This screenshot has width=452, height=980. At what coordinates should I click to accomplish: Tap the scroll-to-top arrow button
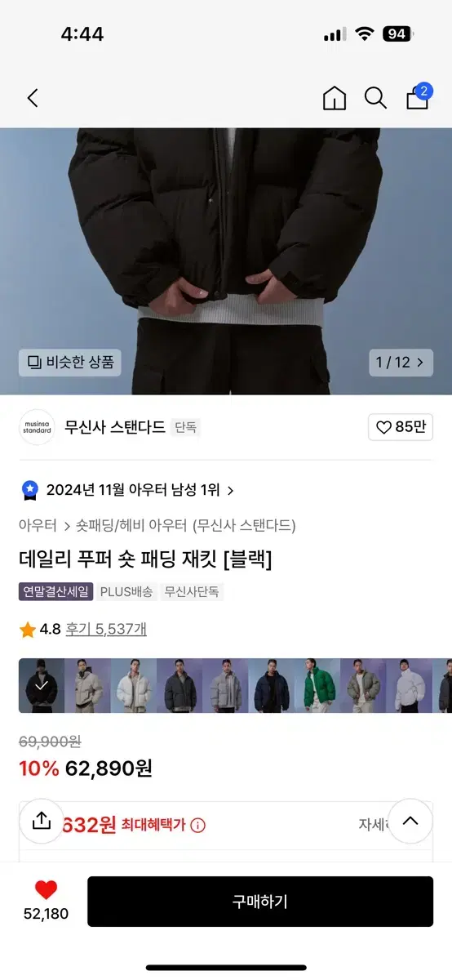410,821
